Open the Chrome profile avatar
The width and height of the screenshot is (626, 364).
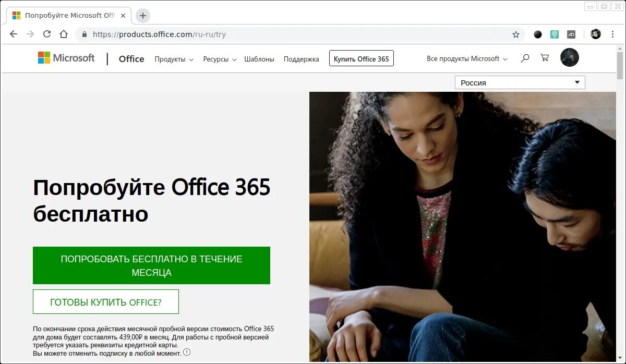pos(596,34)
